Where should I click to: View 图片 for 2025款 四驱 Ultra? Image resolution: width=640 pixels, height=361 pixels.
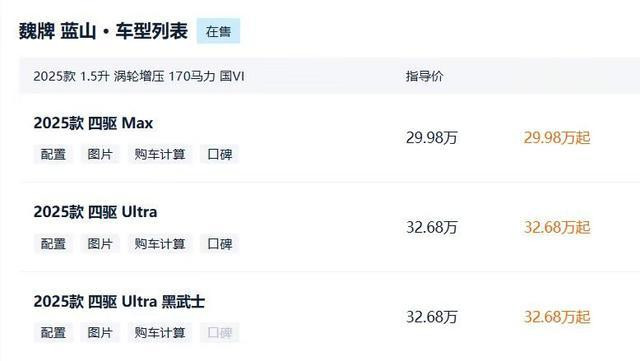coord(100,244)
